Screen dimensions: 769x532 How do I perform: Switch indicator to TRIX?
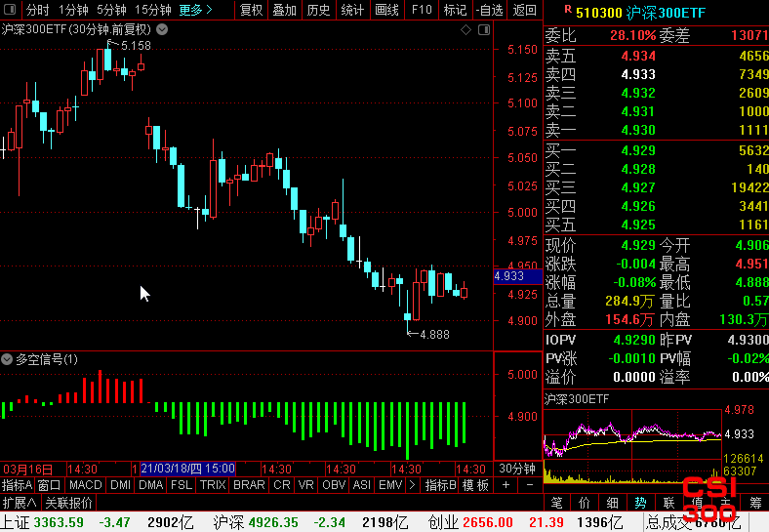[213, 485]
